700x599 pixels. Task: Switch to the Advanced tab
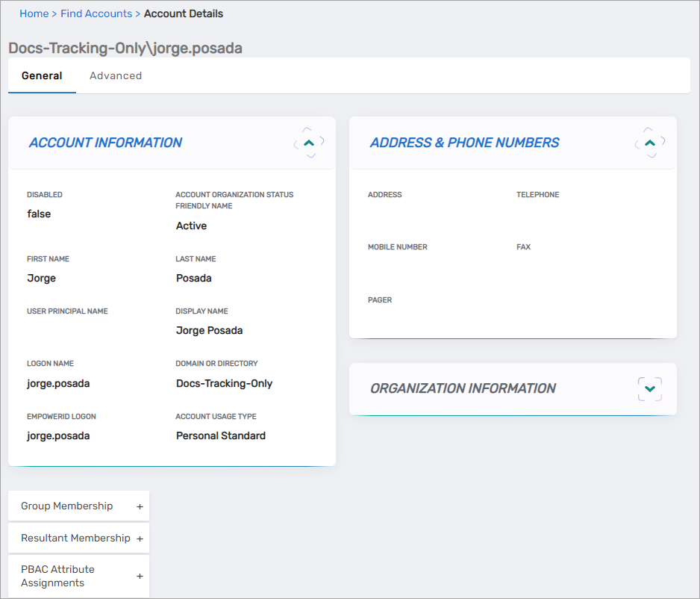point(116,75)
